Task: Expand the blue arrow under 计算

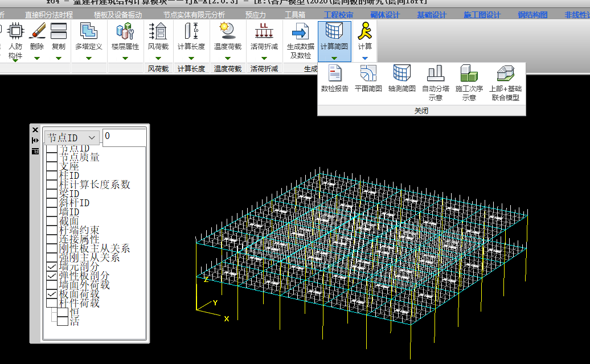Action: [364, 58]
